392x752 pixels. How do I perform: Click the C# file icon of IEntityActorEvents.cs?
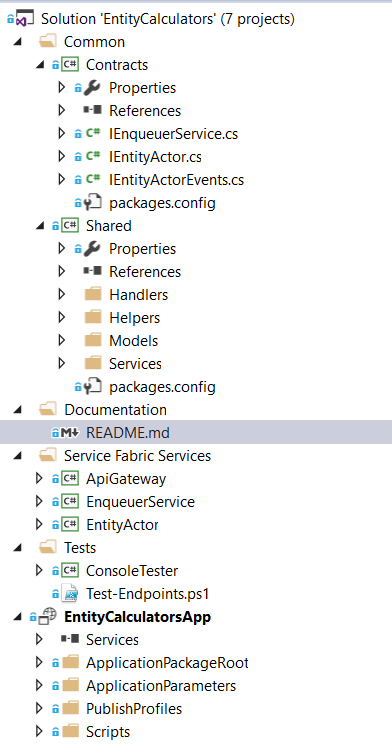[93, 179]
